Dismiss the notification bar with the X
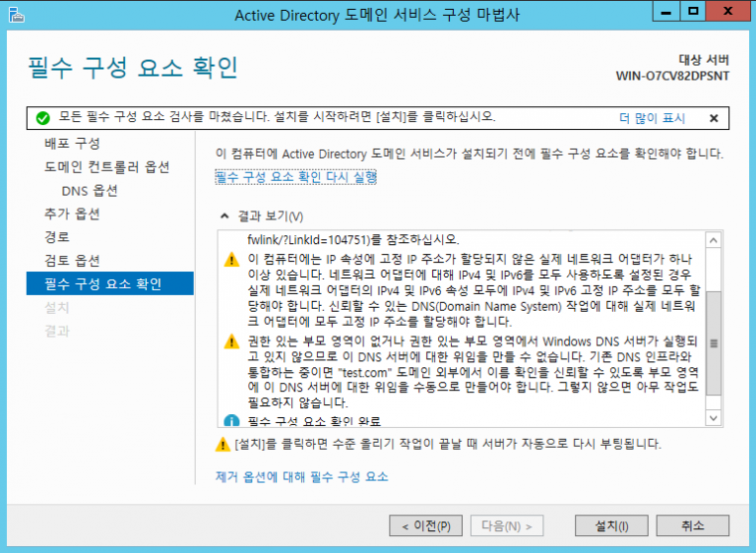Screen dimensions: 756x553 (714, 118)
